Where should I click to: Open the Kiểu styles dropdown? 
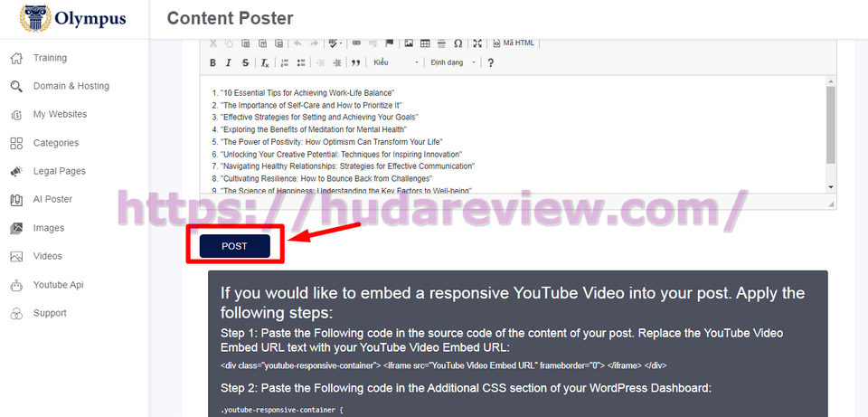(396, 62)
